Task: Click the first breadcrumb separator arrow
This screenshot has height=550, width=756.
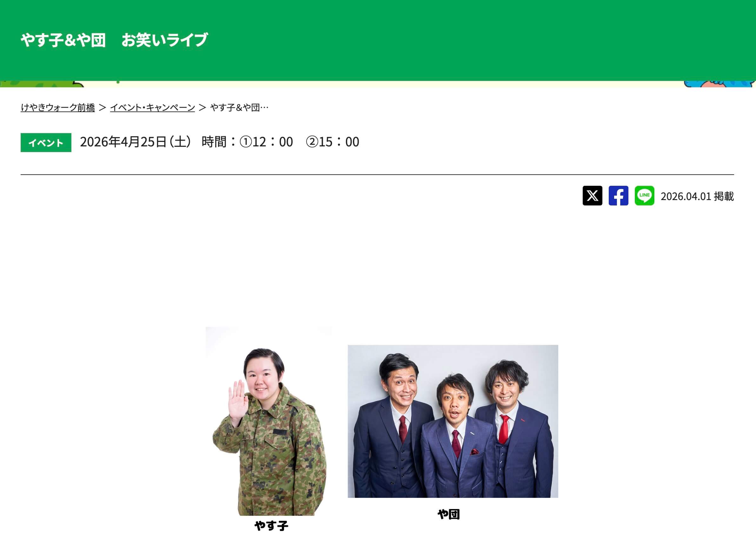Action: [x=102, y=107]
